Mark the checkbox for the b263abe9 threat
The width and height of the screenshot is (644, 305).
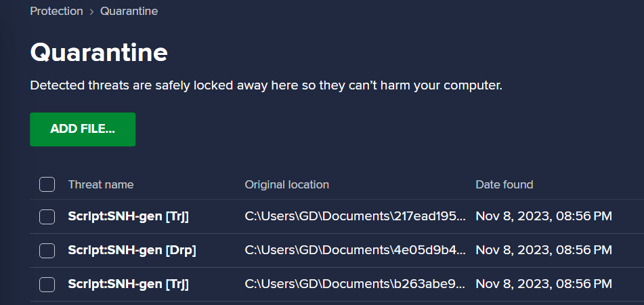click(x=47, y=285)
